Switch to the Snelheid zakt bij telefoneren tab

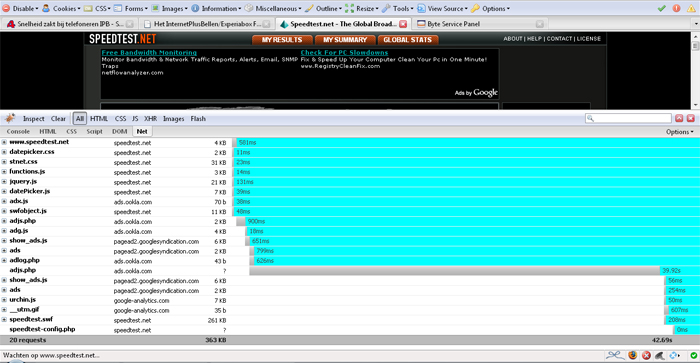coord(70,24)
